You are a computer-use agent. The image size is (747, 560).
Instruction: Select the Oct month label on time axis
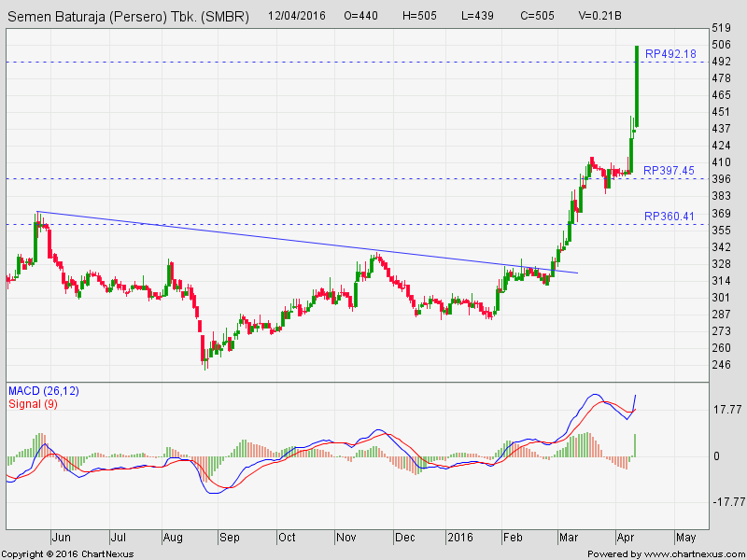pos(287,538)
